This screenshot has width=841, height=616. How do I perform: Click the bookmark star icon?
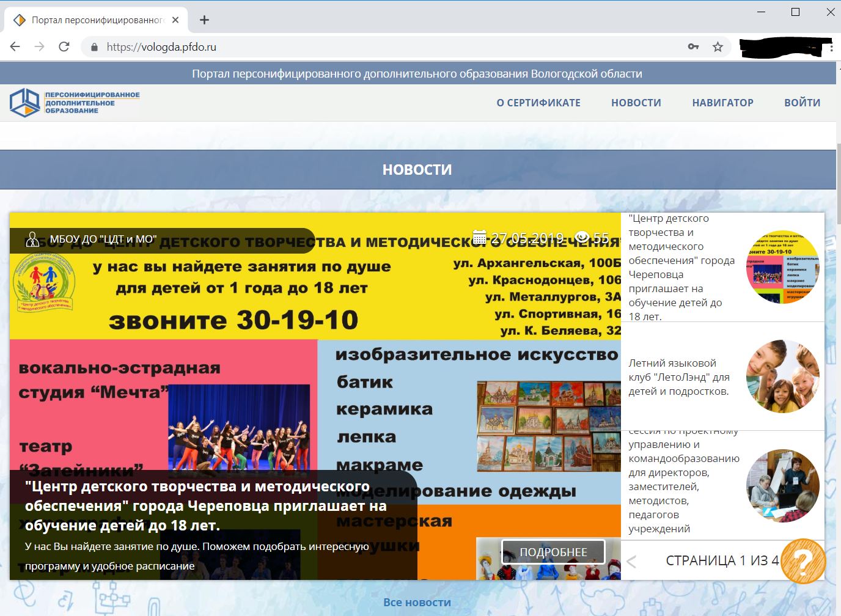pos(718,47)
